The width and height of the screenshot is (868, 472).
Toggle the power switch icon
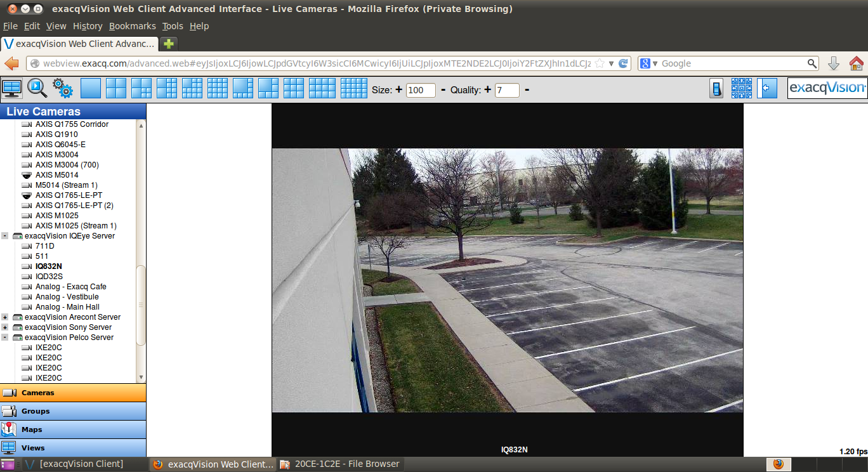click(x=716, y=88)
